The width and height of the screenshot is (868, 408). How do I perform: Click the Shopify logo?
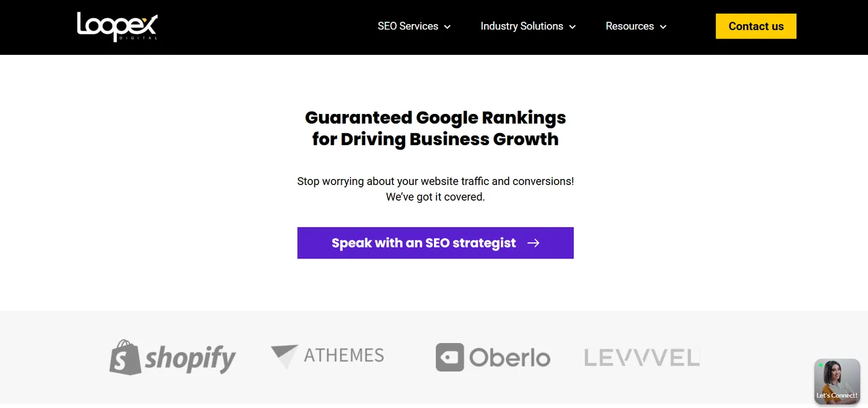pos(172,357)
